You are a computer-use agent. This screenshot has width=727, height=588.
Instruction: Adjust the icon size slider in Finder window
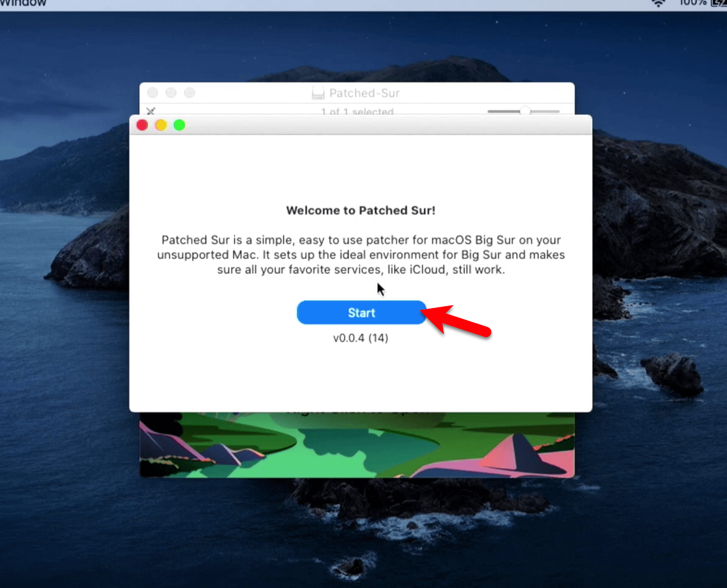(x=524, y=111)
